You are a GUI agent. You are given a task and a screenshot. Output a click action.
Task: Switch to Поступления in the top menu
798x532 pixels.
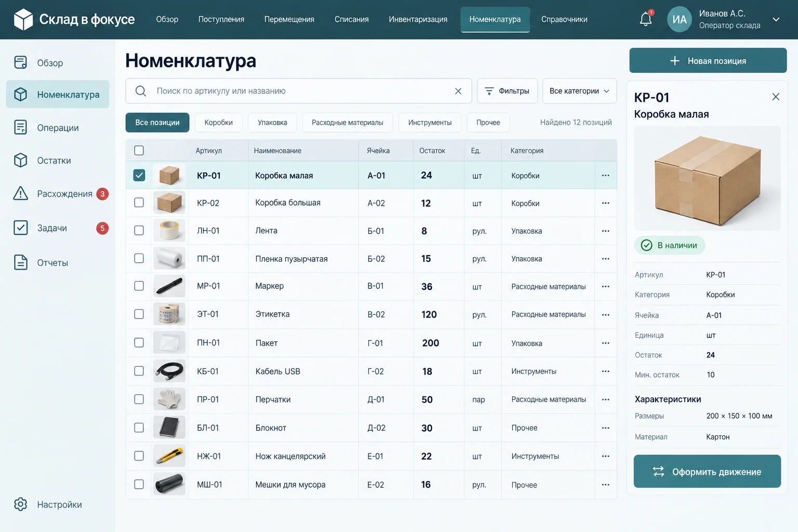tap(221, 19)
